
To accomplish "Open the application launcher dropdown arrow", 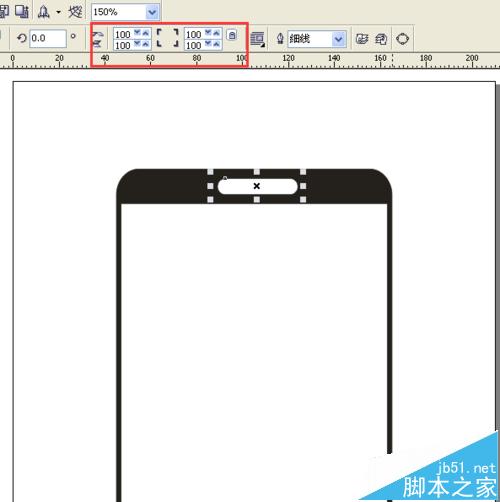I will tap(58, 12).
